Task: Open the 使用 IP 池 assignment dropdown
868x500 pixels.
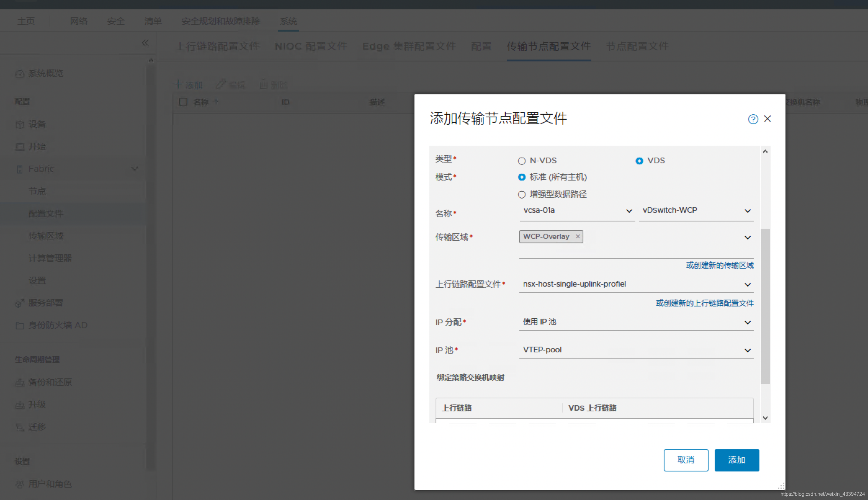Action: pos(636,322)
